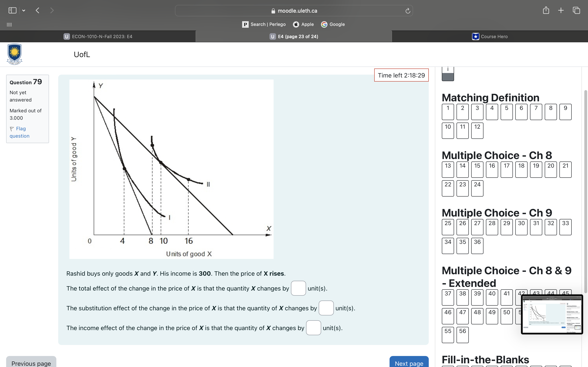Click the Next page button

tap(409, 363)
